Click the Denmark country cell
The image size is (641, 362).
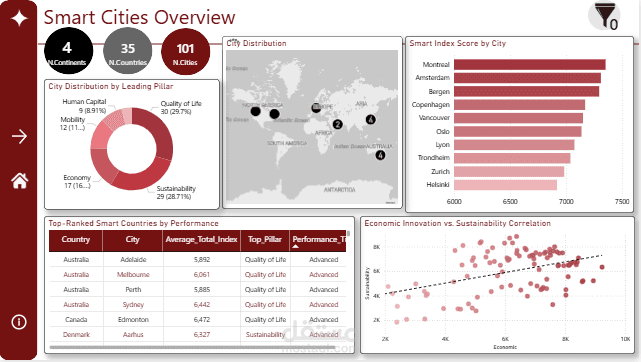(x=76, y=335)
